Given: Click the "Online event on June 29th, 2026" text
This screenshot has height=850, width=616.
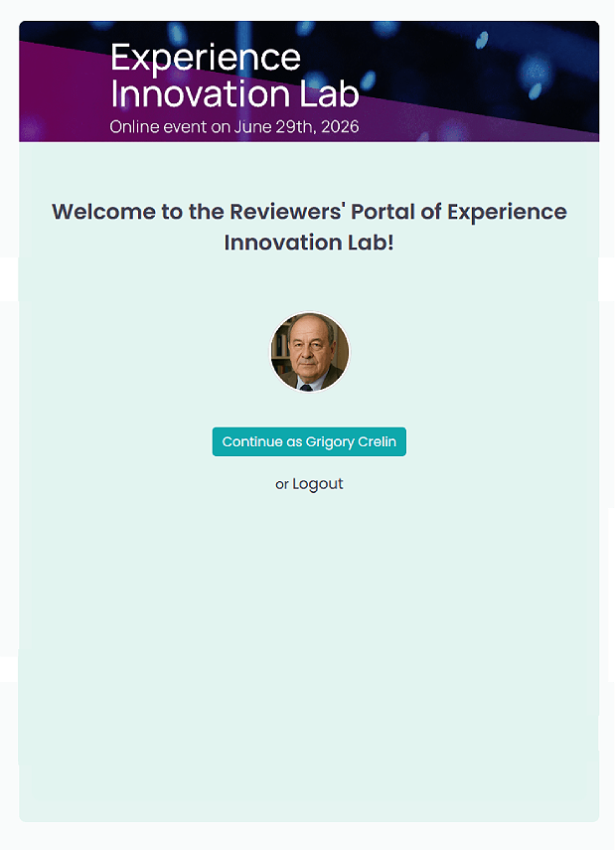Looking at the screenshot, I should [234, 127].
